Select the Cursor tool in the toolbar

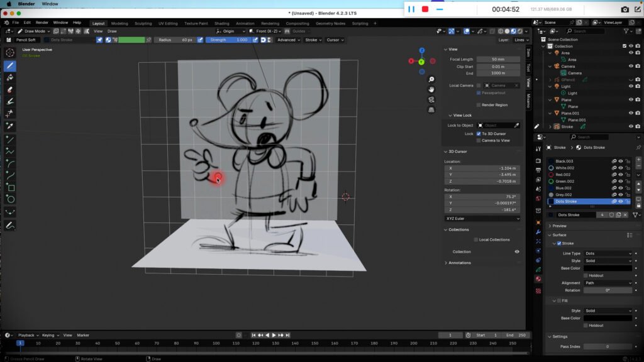click(x=10, y=53)
